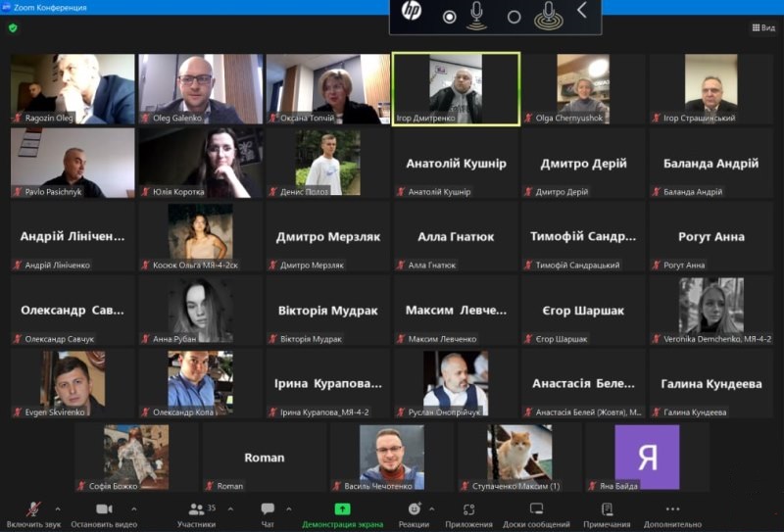Open the Участники participants panel
The width and height of the screenshot is (784, 532).
pos(197,515)
